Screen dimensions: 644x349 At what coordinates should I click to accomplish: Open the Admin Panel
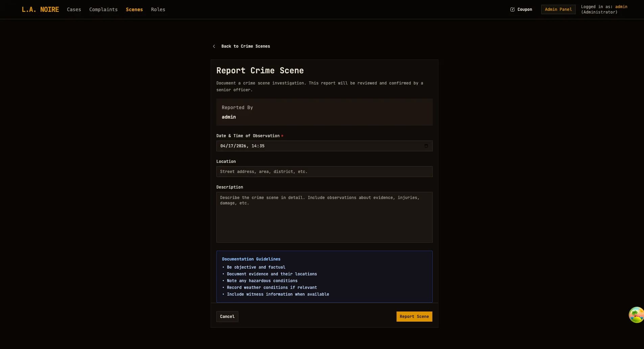tap(558, 9)
